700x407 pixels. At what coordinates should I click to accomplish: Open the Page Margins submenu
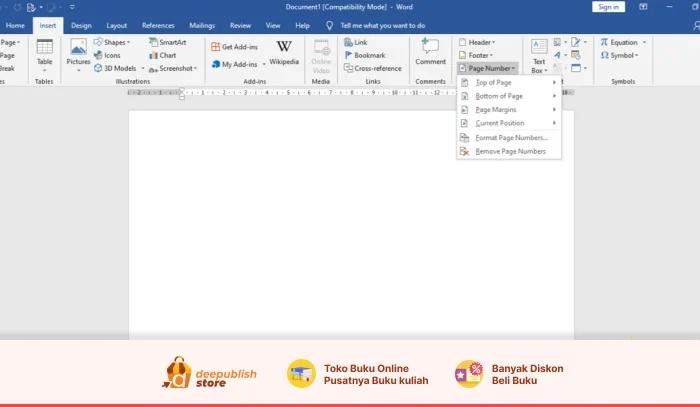pos(509,109)
